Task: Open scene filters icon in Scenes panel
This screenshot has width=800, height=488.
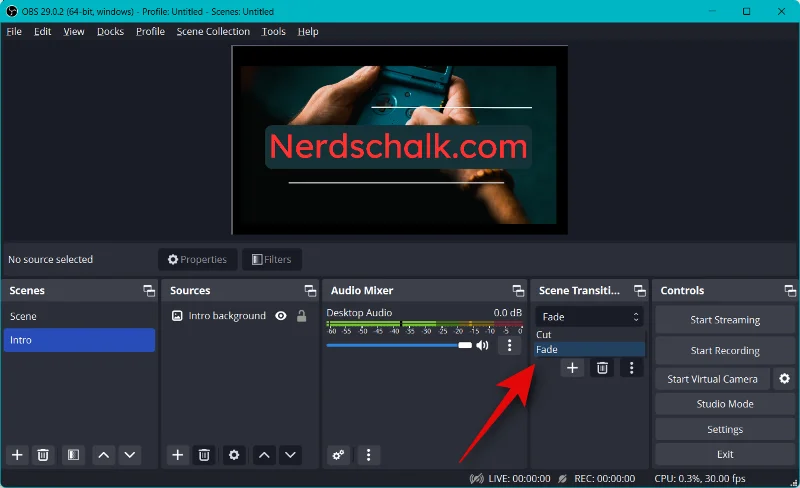Action: (x=73, y=454)
